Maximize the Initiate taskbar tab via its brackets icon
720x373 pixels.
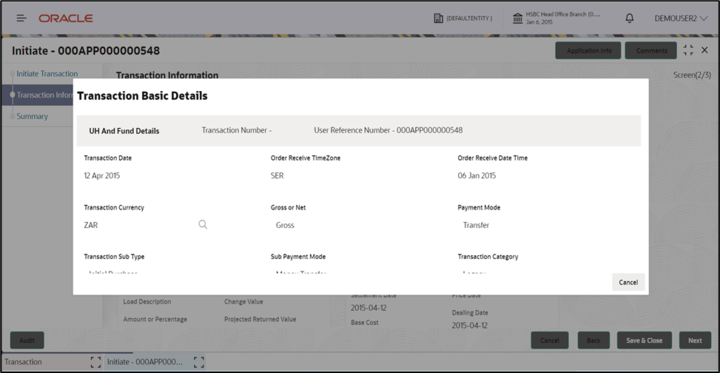(x=199, y=362)
